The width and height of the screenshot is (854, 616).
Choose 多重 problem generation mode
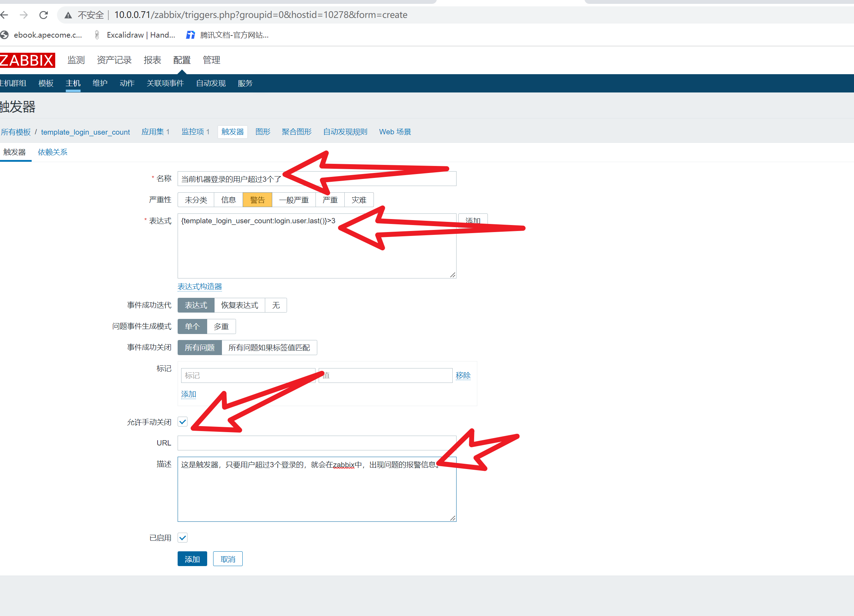pyautogui.click(x=221, y=326)
